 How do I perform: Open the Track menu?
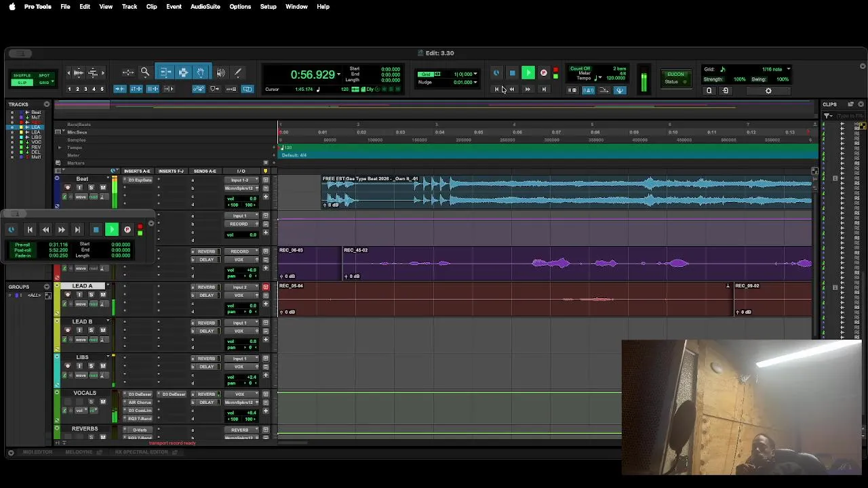130,7
